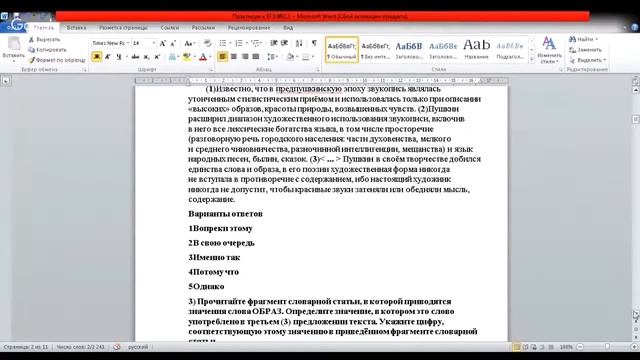This screenshot has width=640, height=360.
Task: Click the Increase Indent icon
Action: [x=284, y=43]
